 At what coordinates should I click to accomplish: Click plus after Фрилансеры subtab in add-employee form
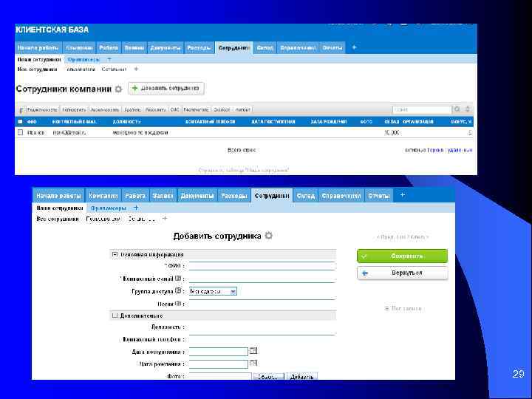pos(136,208)
